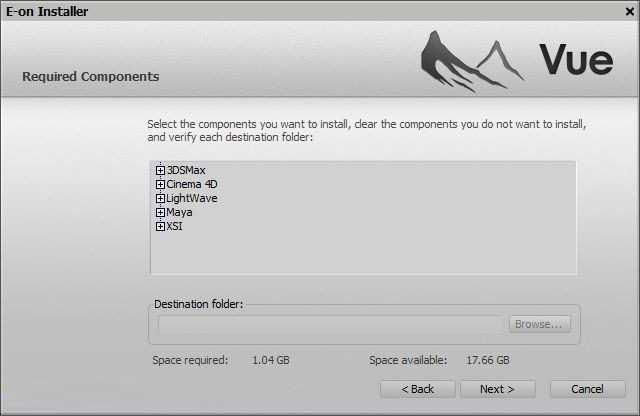Viewport: 640px width, 416px height.
Task: Select the Maya component label
Action: (179, 212)
